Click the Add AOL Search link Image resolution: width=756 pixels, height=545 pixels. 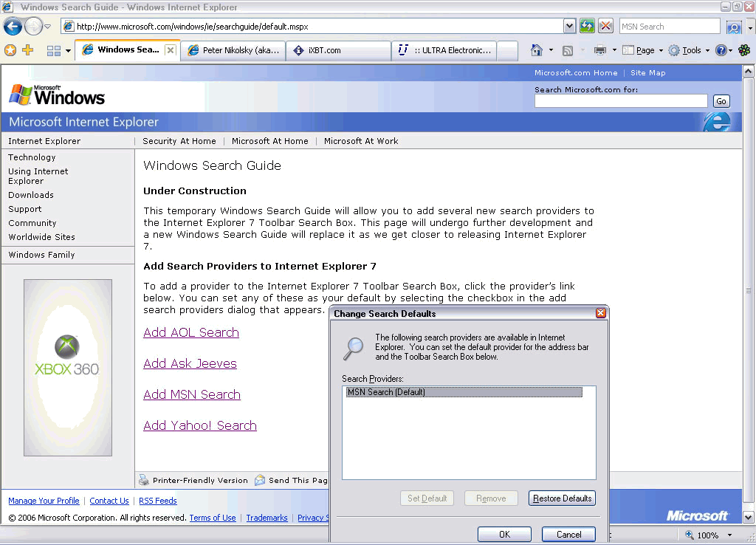pos(191,332)
